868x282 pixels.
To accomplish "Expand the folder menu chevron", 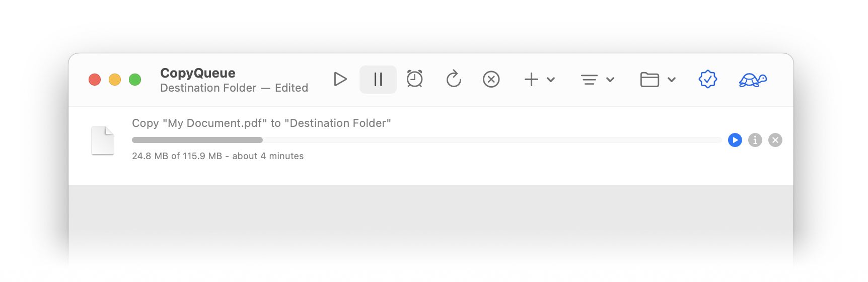I will coord(672,80).
